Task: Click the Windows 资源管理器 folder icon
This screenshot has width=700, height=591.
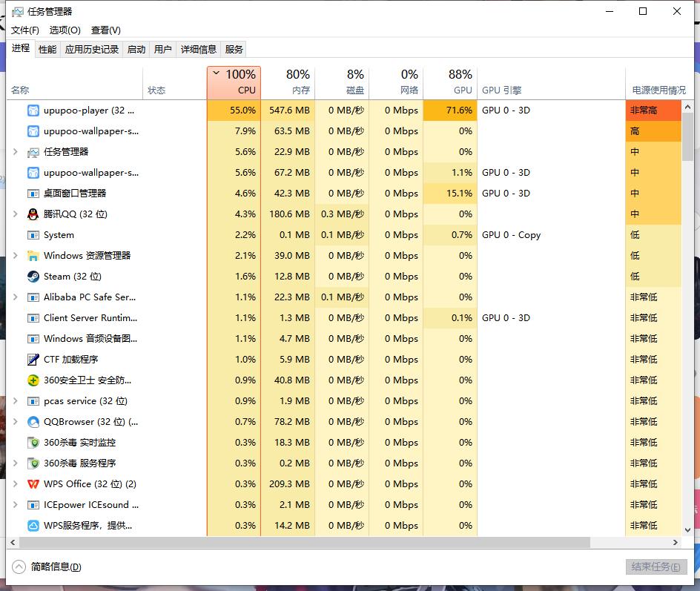Action: [33, 256]
